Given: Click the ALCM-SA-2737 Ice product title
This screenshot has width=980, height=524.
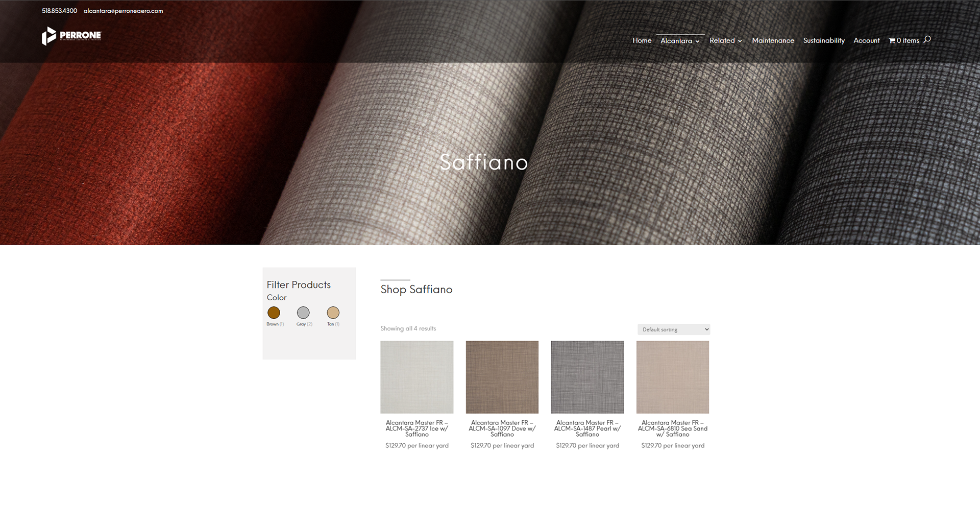Looking at the screenshot, I should (x=416, y=428).
